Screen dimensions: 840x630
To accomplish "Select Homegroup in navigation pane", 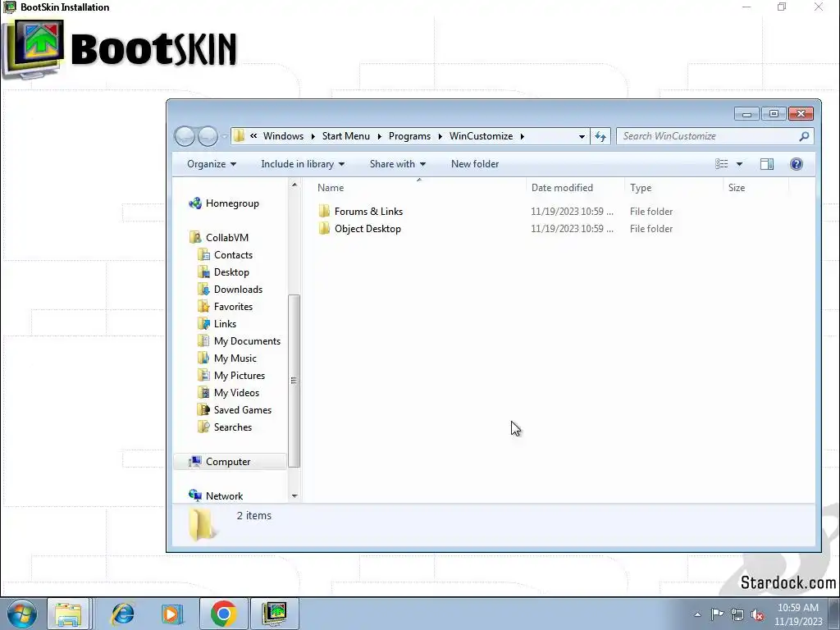I will [232, 203].
